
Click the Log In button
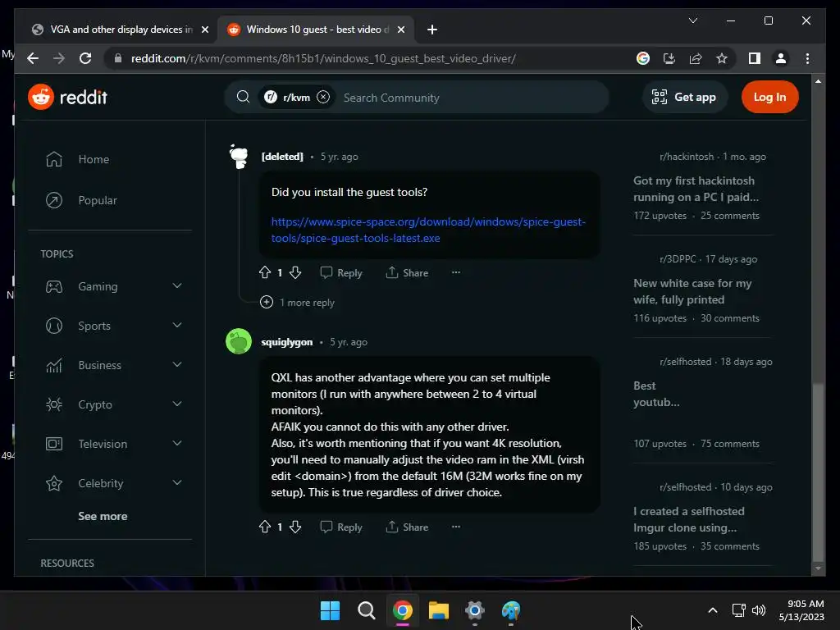tap(769, 97)
